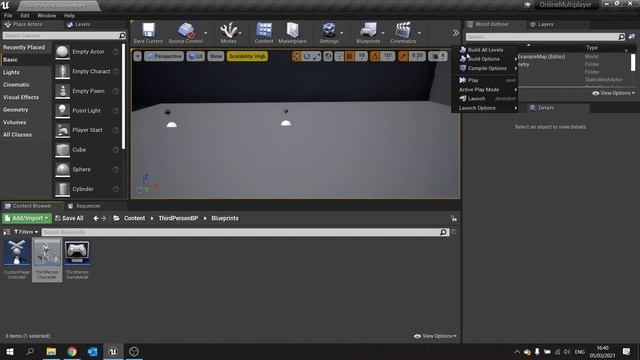Click the Save All button
640x360 pixels.
click(x=69, y=218)
